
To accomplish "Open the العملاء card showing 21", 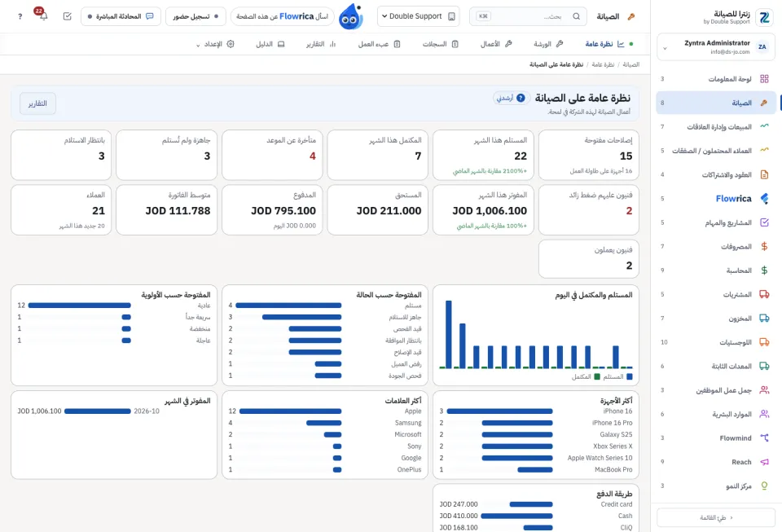I will (61, 210).
